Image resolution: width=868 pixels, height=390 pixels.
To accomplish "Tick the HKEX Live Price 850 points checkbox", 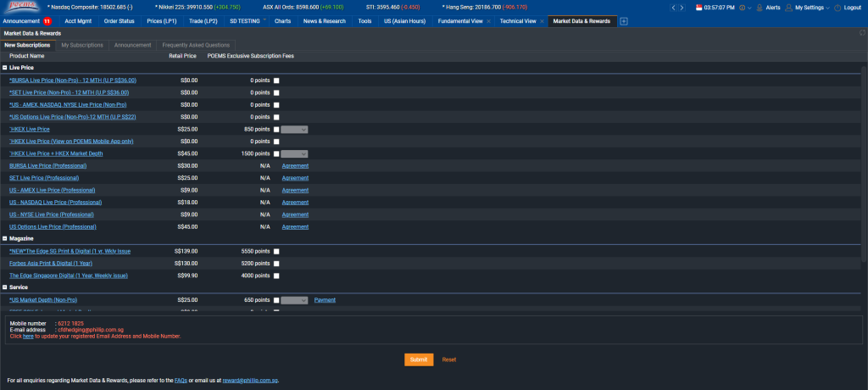I will tap(276, 129).
